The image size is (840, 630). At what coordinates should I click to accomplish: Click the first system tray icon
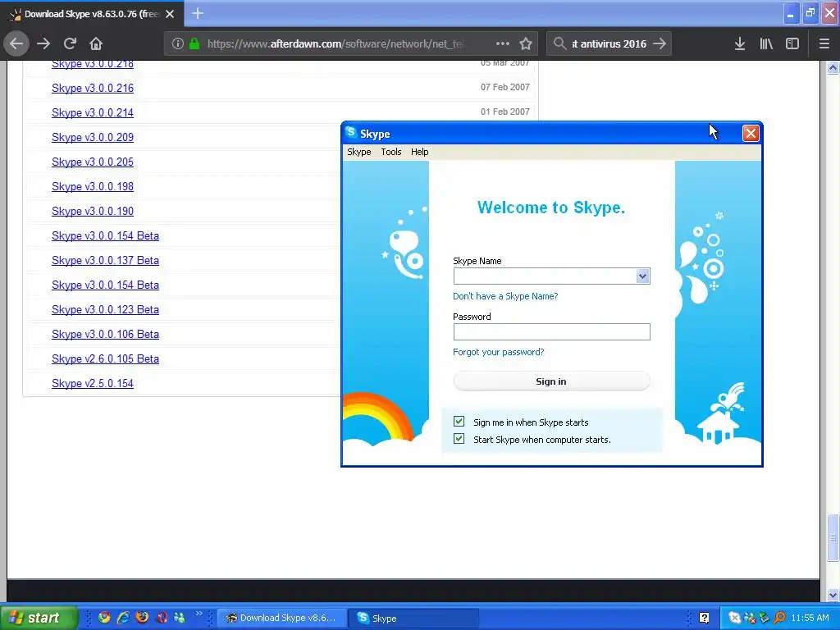click(734, 618)
